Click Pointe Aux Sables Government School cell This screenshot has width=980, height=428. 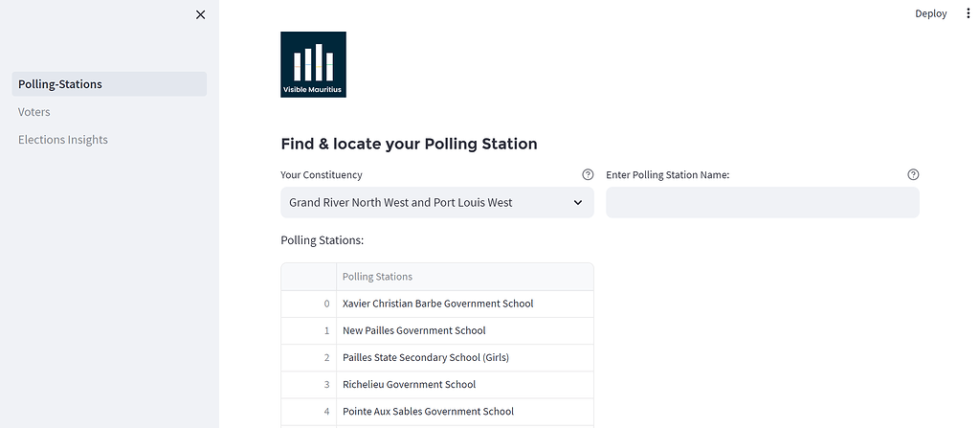[428, 411]
